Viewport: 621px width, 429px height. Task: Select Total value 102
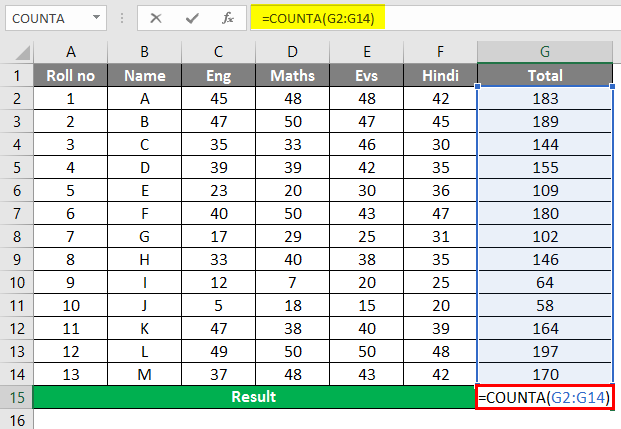(545, 236)
